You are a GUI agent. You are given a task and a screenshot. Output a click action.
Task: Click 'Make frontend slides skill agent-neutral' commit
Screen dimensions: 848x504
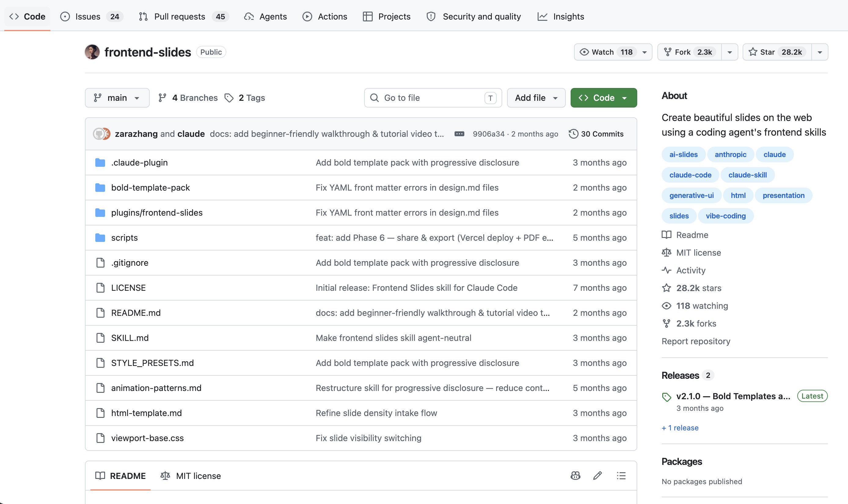(393, 338)
